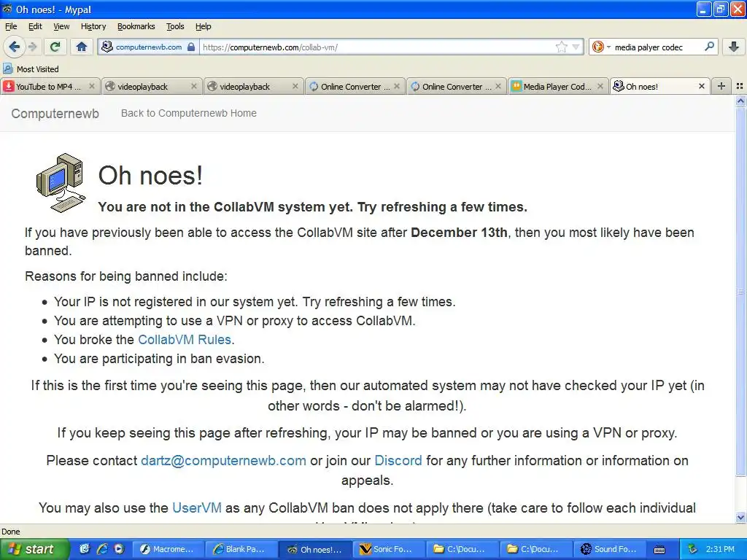
Task: Click the computernewb.com site identity icon
Action: tap(107, 47)
